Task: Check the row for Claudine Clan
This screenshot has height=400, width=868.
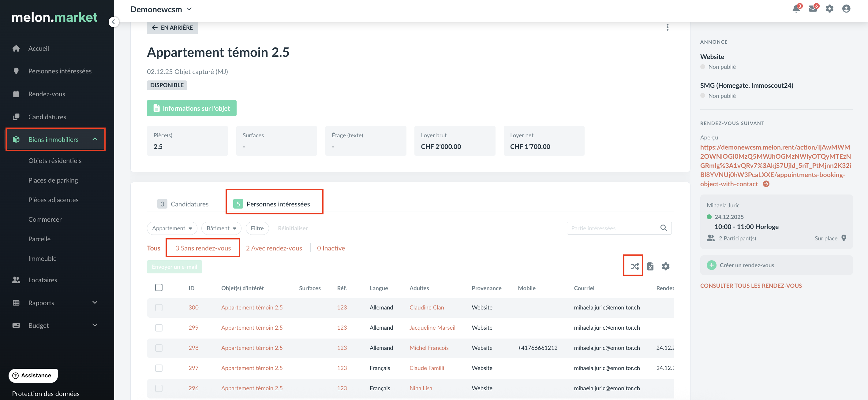Action: pos(159,307)
